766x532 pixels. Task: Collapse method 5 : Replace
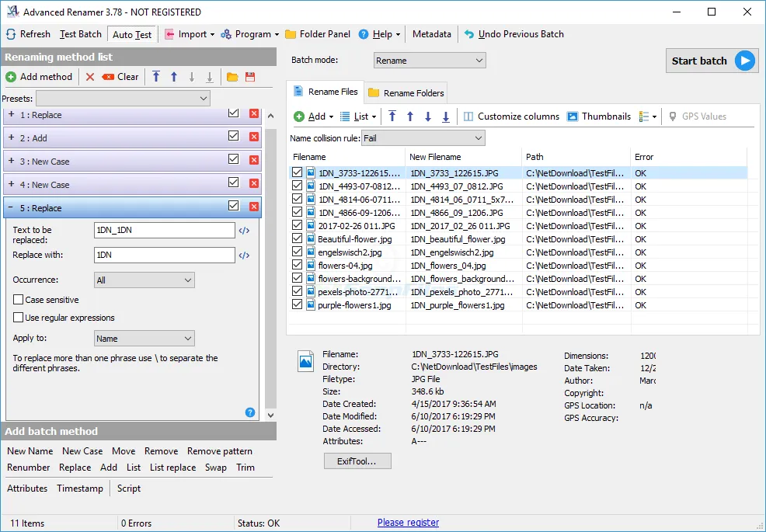(11, 207)
